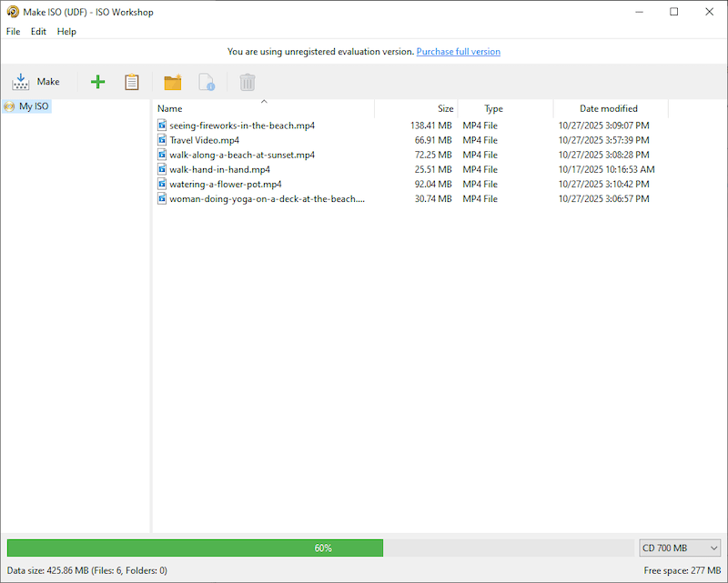Open the CD 700 MB disc size dropdown

click(680, 548)
